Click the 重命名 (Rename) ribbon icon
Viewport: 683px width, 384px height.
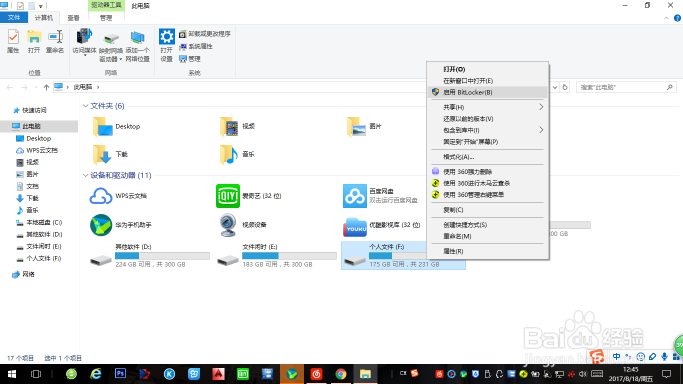pyautogui.click(x=55, y=41)
